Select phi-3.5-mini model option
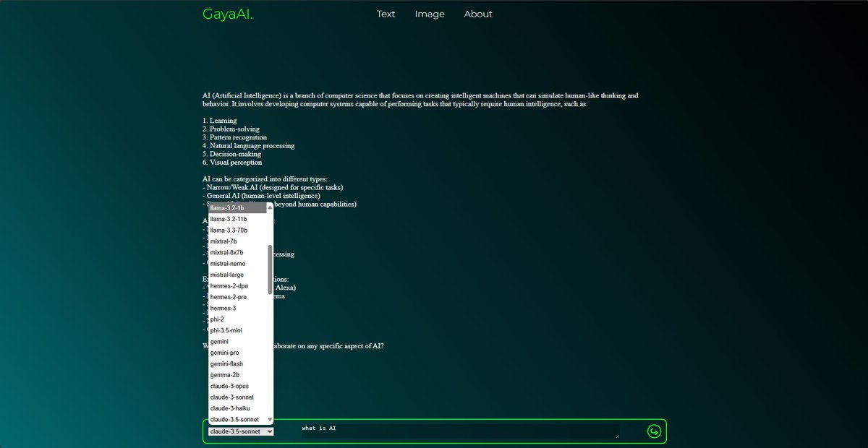 pos(237,330)
